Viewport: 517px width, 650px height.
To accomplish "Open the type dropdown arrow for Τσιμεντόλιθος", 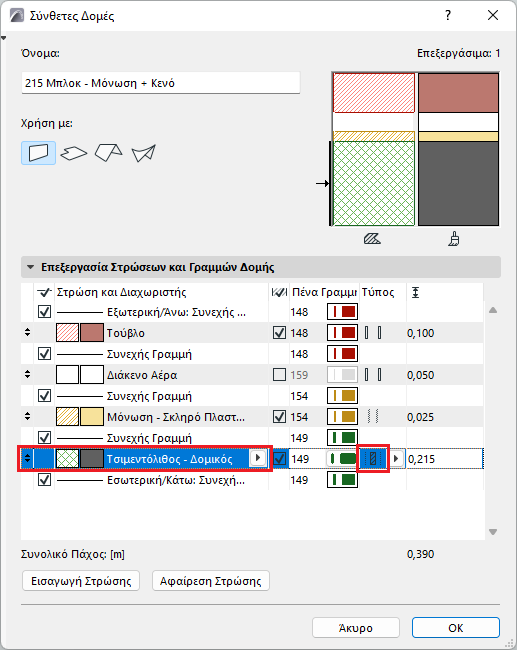I will 396,459.
